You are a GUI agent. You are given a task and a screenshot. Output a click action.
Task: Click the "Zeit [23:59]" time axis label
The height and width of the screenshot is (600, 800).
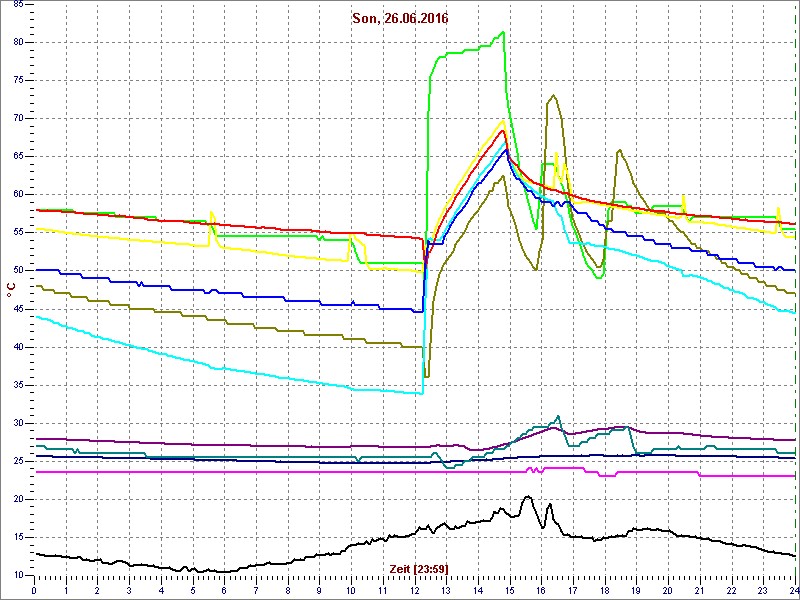click(x=419, y=568)
